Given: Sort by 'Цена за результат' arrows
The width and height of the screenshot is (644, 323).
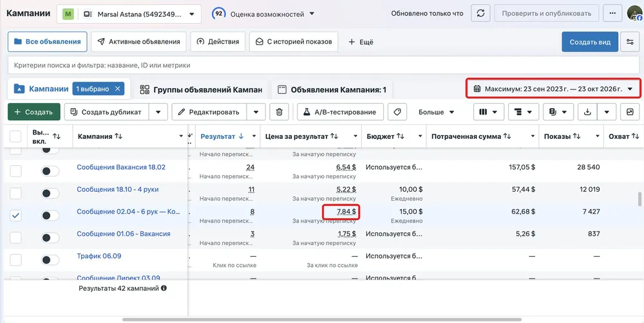Looking at the screenshot, I should point(335,136).
